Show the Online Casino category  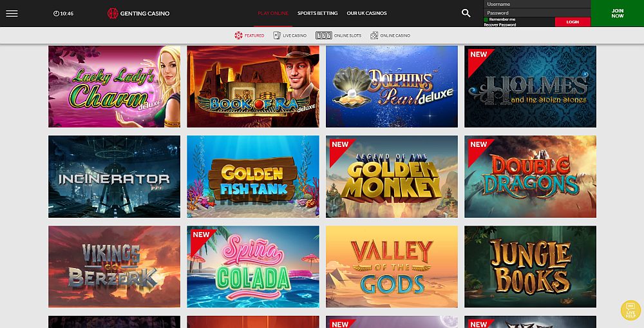(x=390, y=35)
